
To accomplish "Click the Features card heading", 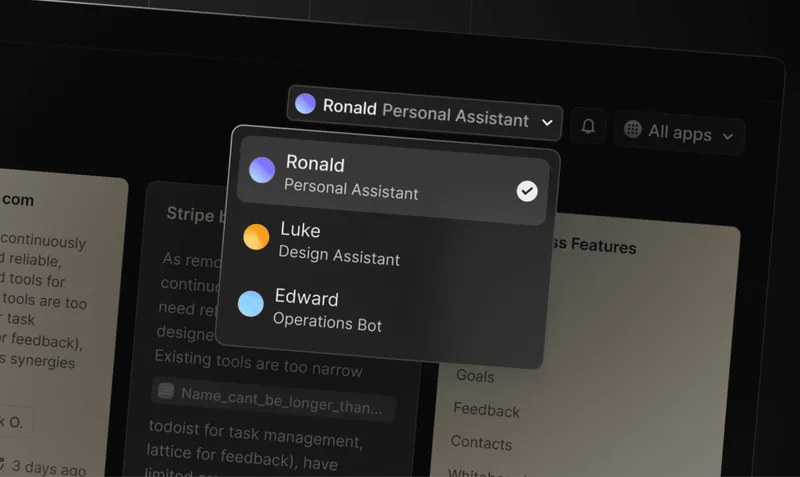I will 594,245.
